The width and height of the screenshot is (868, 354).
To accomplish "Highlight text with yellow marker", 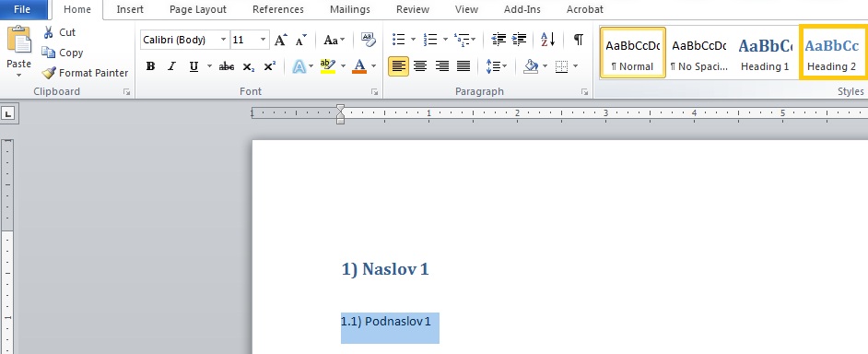I will 328,66.
